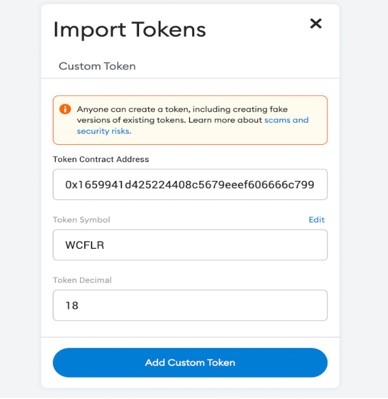Screen dimensions: 388x399
Task: Click the orange info warning icon
Action: click(65, 109)
